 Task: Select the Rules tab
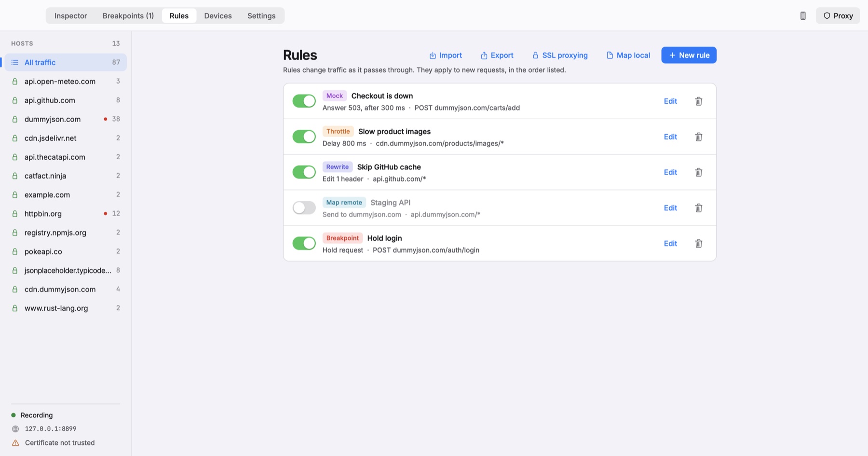tap(179, 16)
